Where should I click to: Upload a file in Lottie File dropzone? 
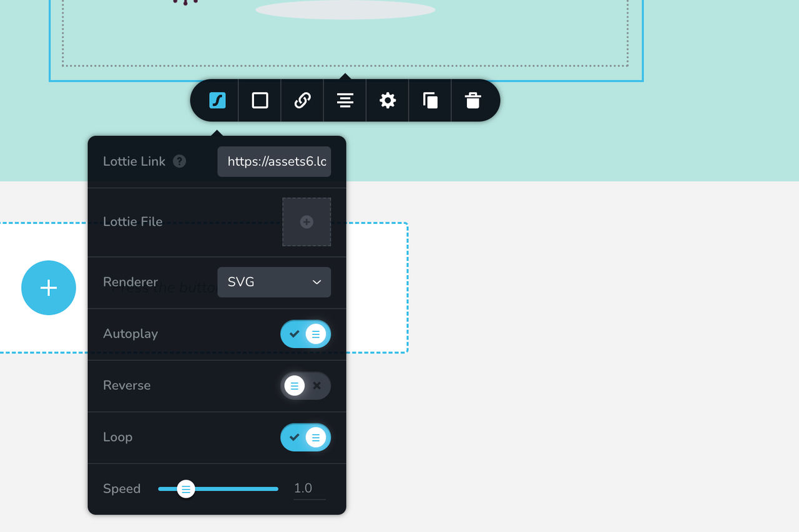point(306,222)
